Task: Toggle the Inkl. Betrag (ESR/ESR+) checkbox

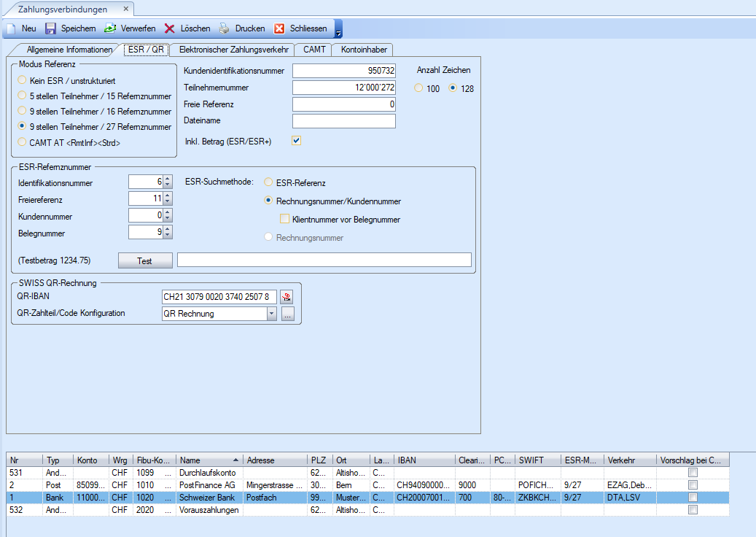Action: coord(296,141)
